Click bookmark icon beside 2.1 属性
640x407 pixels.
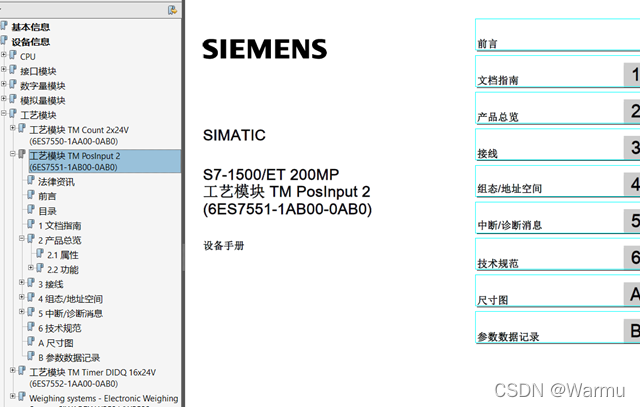pyautogui.click(x=40, y=254)
